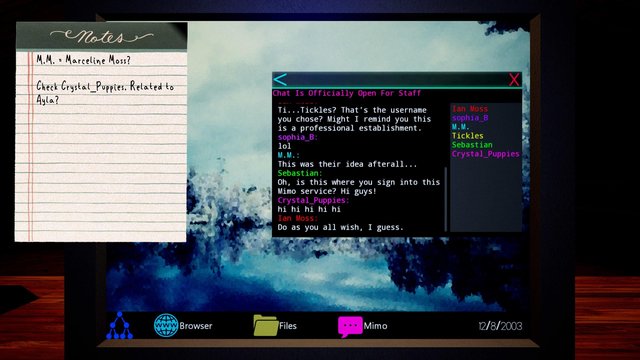Viewport: 640px width, 360px height.
Task: Click the chat window scrollbar
Action: click(x=445, y=199)
